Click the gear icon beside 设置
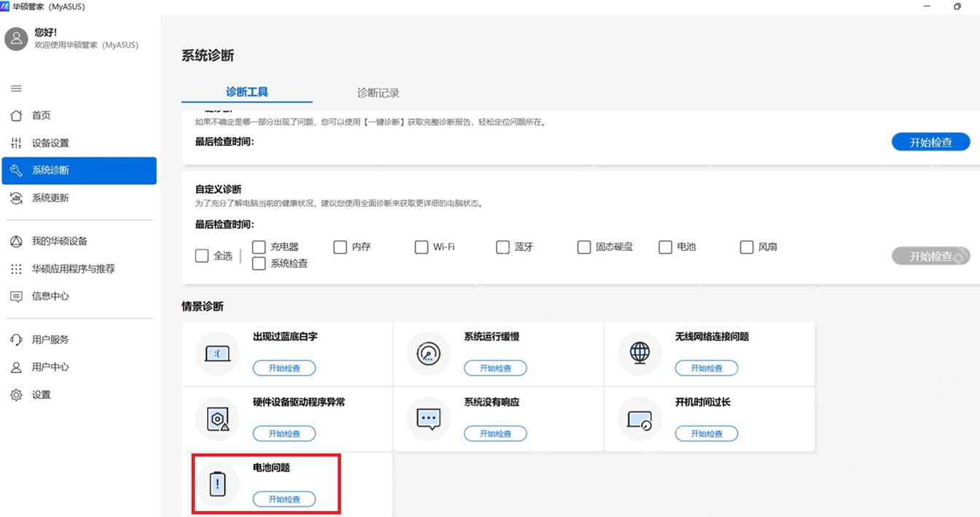This screenshot has width=980, height=517. point(16,394)
